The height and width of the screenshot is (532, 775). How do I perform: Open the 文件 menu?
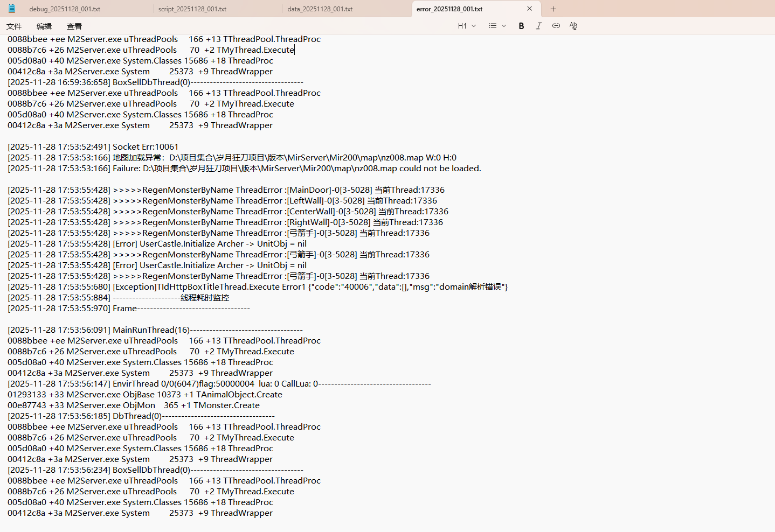click(x=14, y=26)
